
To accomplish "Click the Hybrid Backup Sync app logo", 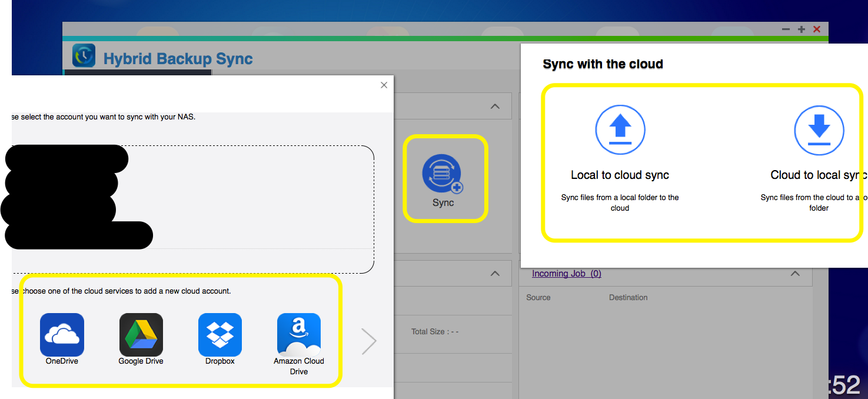I will 84,56.
